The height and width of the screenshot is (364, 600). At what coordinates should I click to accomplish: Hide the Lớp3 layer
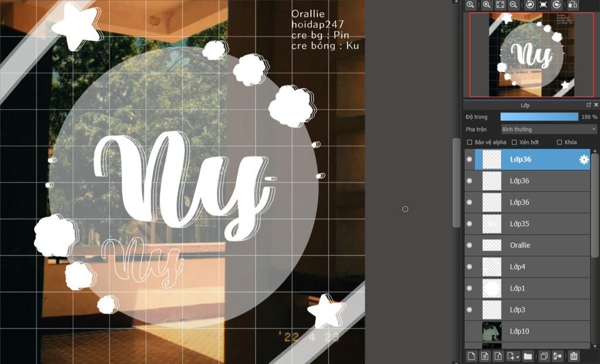coord(469,310)
